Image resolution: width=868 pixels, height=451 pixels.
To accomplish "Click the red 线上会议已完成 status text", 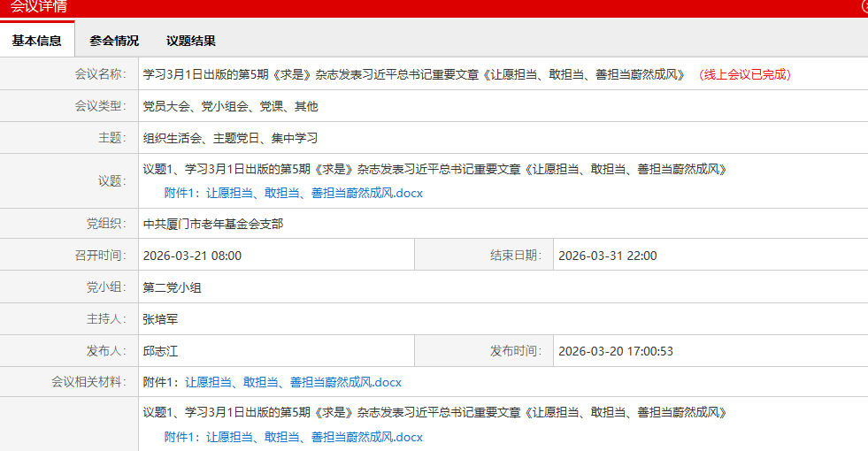I will click(x=745, y=74).
